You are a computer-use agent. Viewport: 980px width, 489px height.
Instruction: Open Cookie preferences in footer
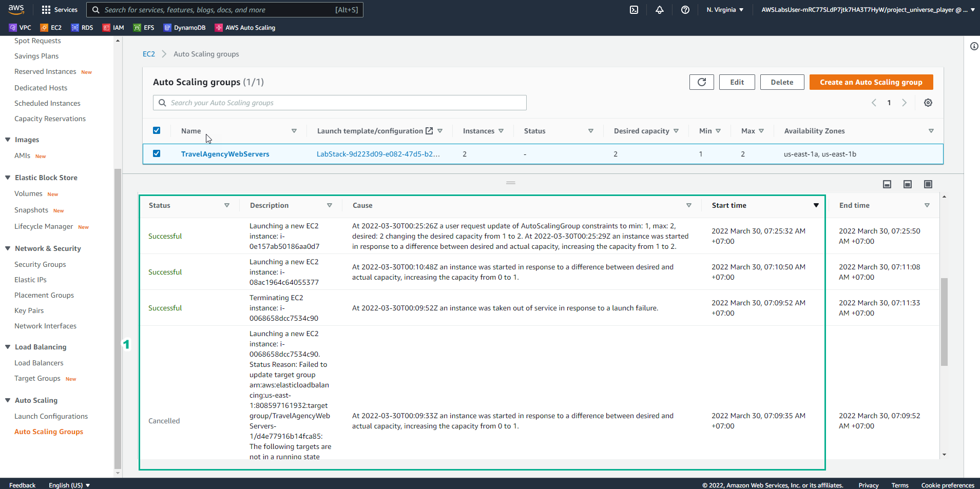point(948,485)
